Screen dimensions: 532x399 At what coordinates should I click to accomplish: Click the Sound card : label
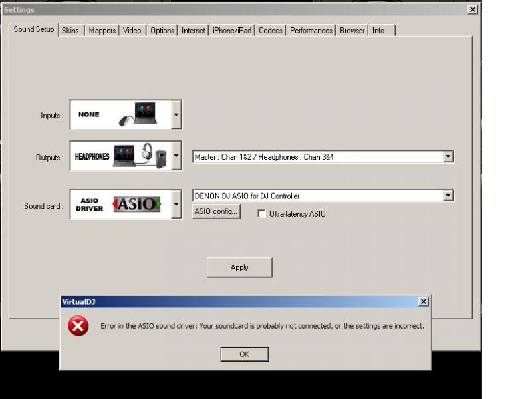44,206
